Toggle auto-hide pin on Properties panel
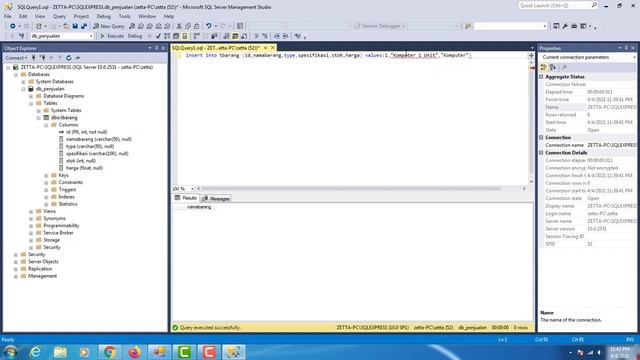Image resolution: width=640 pixels, height=360 pixels. tap(626, 48)
